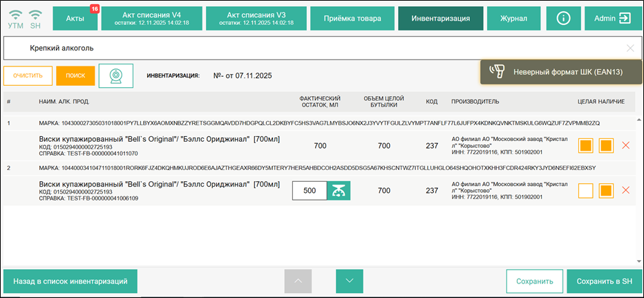Delete row 1 with the red X

[626, 146]
